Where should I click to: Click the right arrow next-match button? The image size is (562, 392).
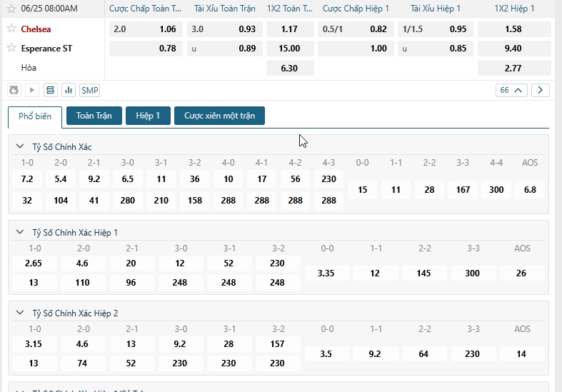(x=541, y=90)
